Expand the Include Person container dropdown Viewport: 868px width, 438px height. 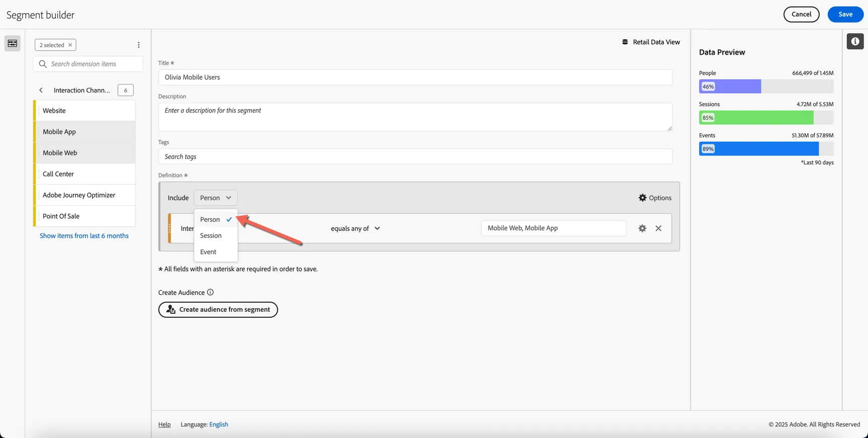pos(215,198)
